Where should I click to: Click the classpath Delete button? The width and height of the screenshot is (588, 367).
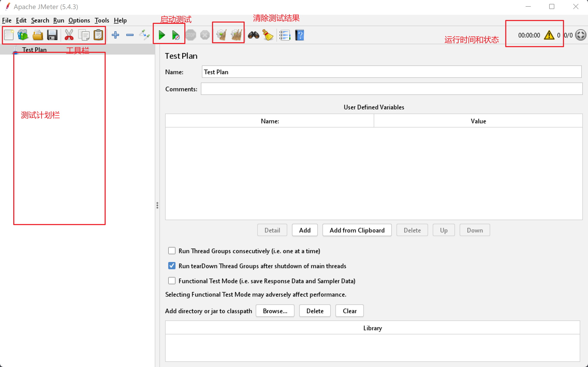coord(315,311)
